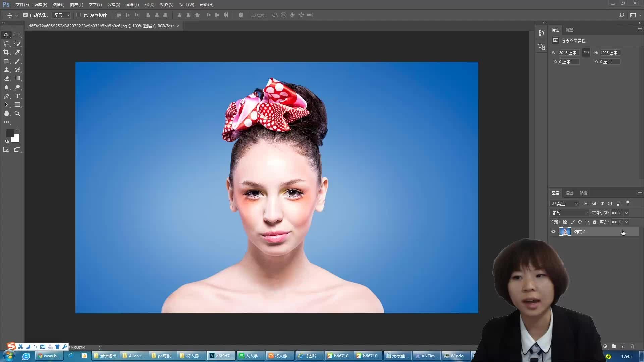Enable the 显示变换控件 checkbox

point(79,15)
